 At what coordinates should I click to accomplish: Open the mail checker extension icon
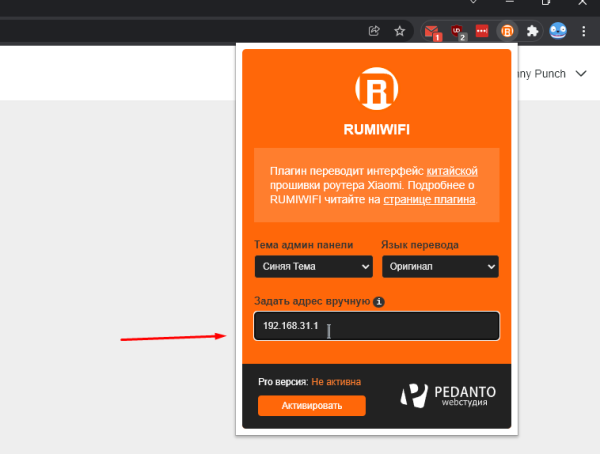[432, 32]
